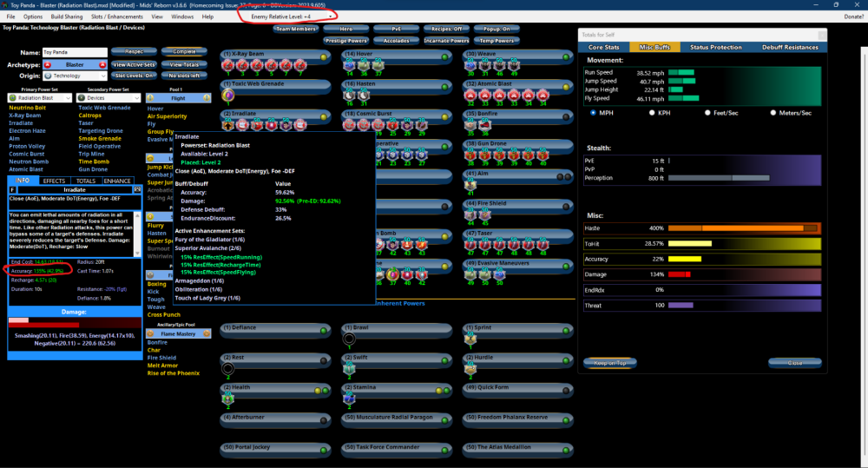
Task: Click the Swift power enhancement icon
Action: (349, 368)
